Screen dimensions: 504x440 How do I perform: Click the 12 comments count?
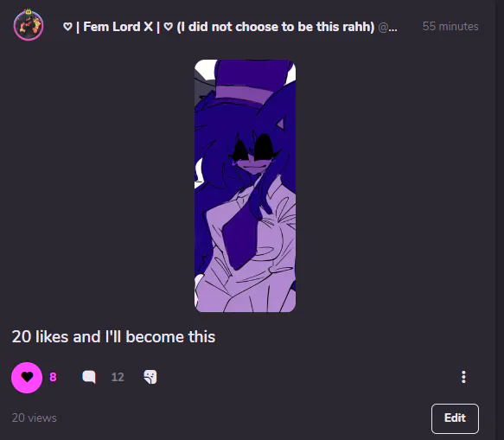[118, 377]
